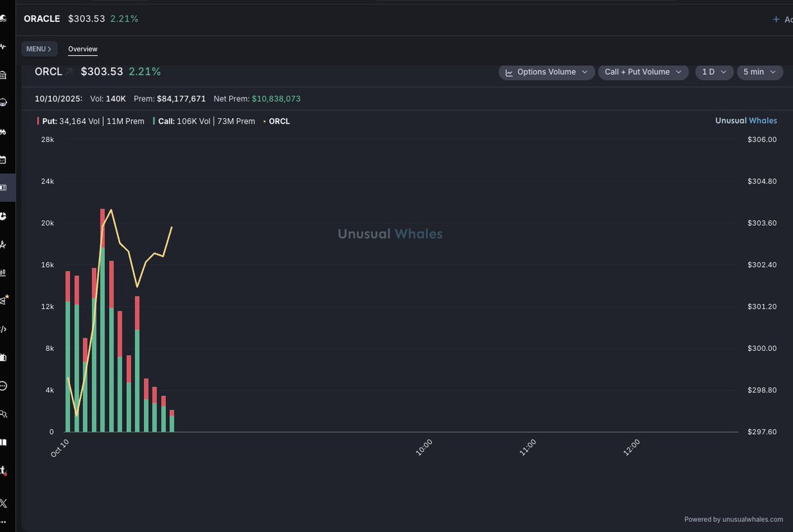Toggle the Put series in chart legend
The height and width of the screenshot is (532, 793).
coord(90,122)
